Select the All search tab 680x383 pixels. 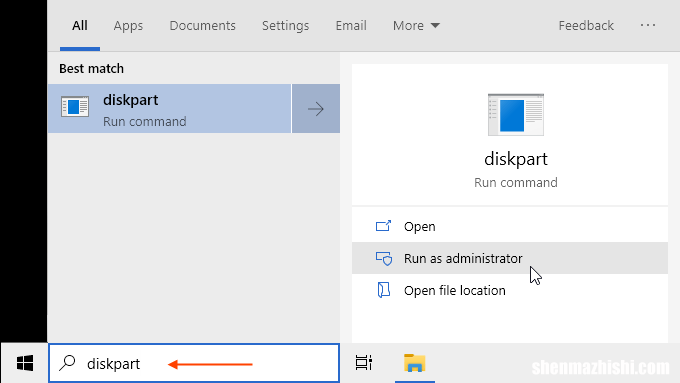coord(80,26)
